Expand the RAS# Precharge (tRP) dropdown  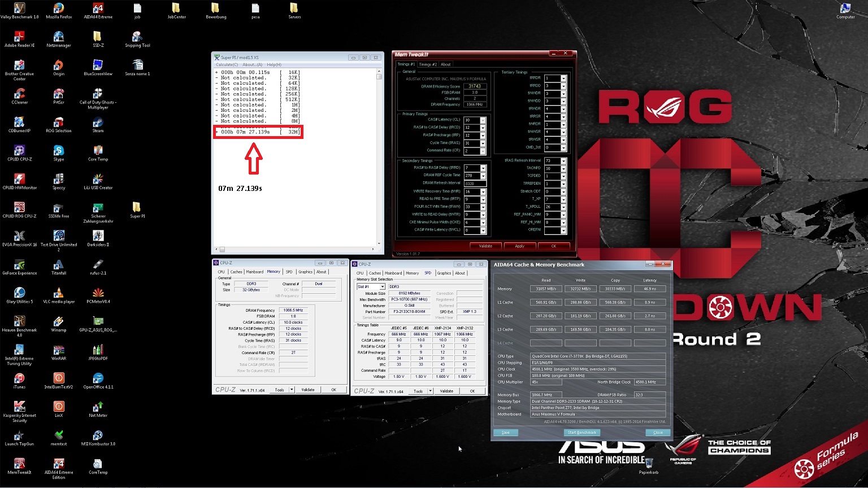(483, 136)
